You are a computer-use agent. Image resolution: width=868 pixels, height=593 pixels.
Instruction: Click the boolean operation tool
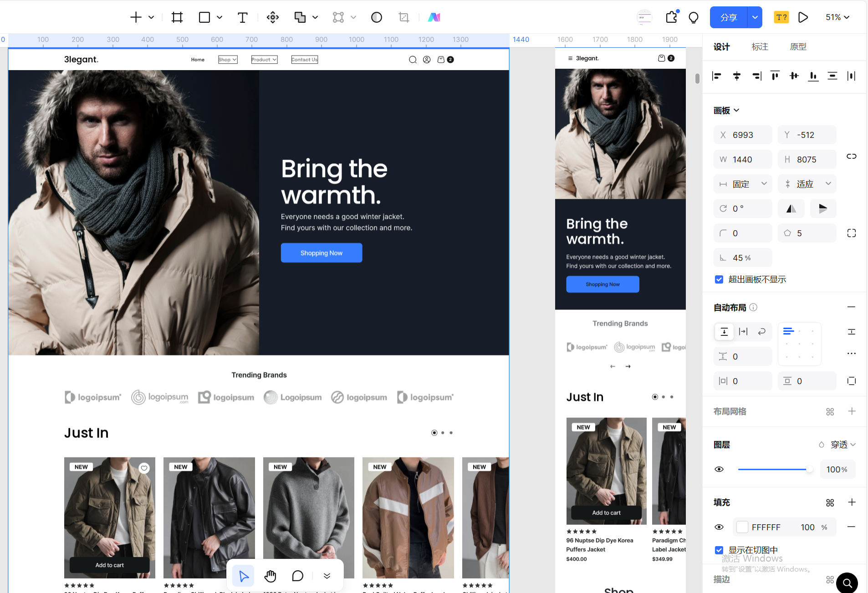(x=300, y=17)
